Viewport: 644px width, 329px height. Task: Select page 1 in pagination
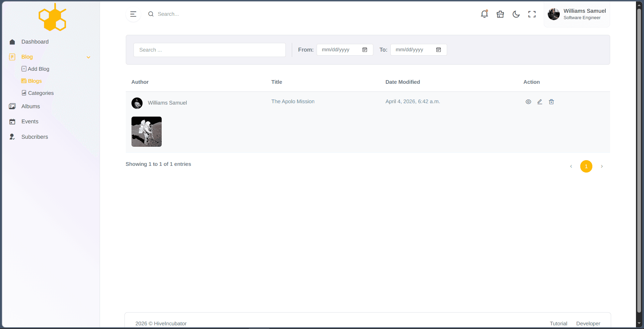[x=586, y=167]
